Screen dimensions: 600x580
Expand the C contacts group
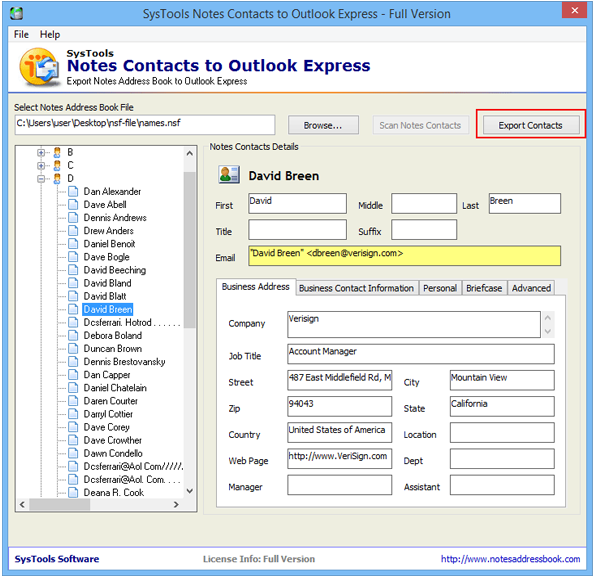pyautogui.click(x=41, y=166)
